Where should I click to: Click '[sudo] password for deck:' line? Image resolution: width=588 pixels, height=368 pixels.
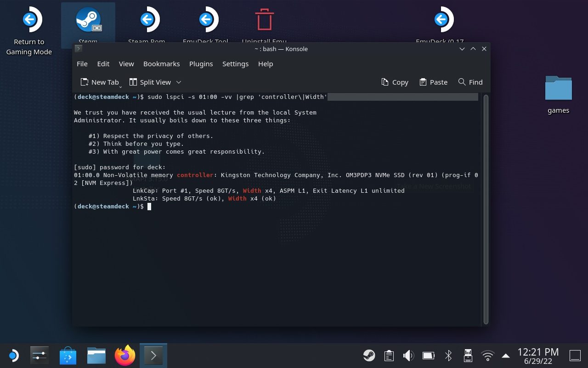tap(119, 167)
